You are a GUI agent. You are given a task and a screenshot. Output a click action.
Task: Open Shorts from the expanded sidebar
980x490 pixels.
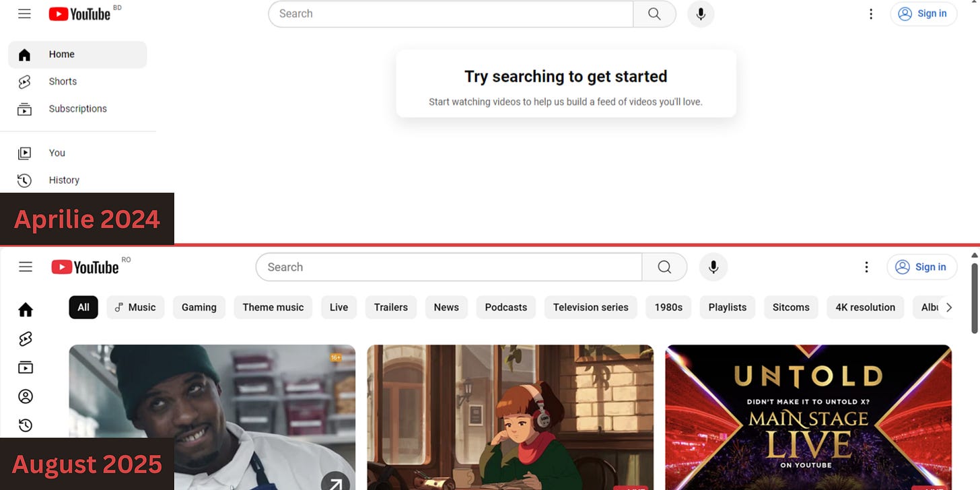tap(77, 81)
